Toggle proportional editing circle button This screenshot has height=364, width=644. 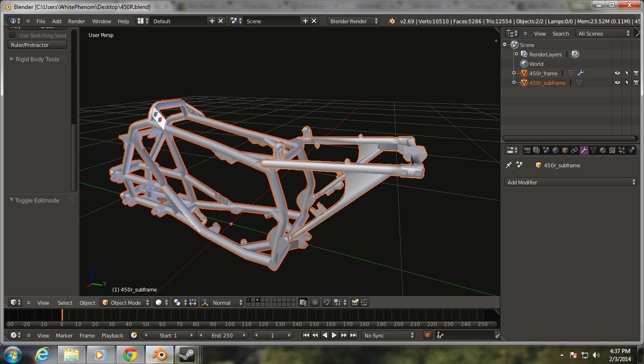coord(315,302)
